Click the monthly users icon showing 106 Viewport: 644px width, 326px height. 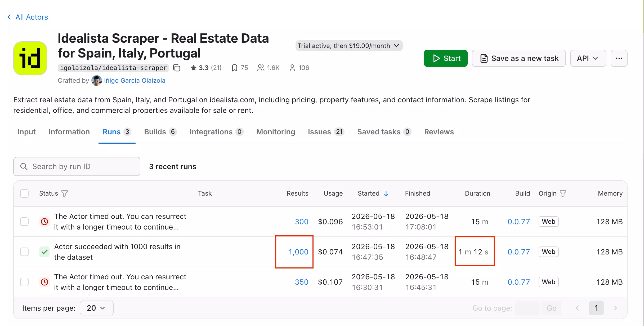[x=292, y=68]
